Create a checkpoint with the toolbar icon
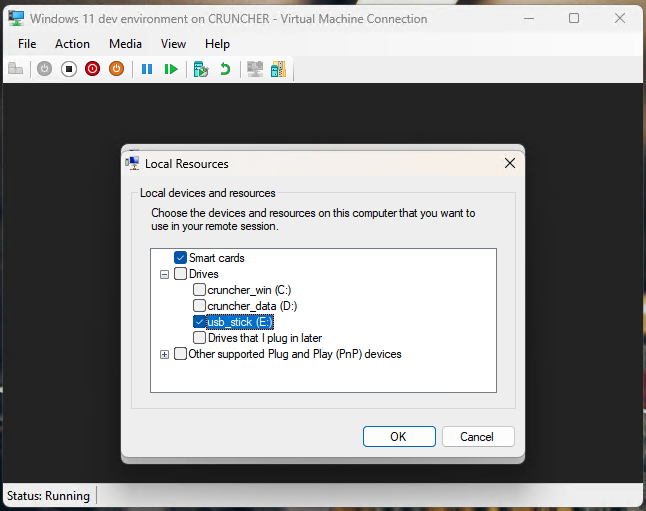The image size is (646, 511). click(201, 69)
